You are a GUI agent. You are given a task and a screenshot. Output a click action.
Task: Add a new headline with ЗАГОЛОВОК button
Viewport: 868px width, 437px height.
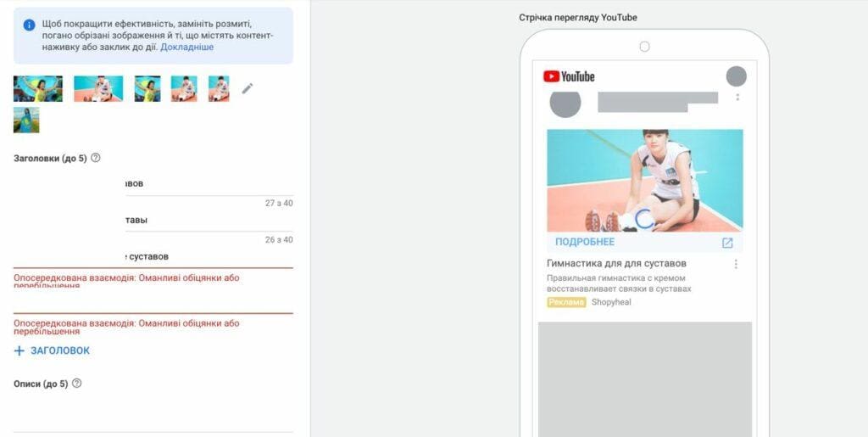pos(52,350)
